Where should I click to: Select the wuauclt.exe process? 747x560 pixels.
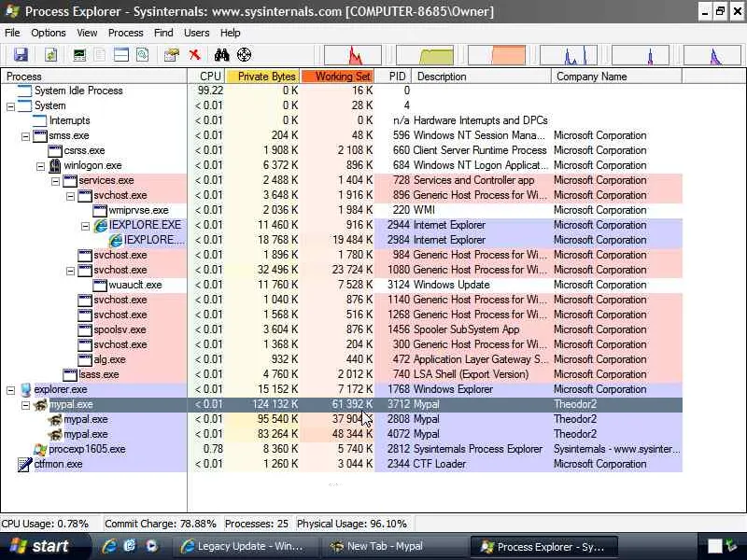click(x=342, y=285)
